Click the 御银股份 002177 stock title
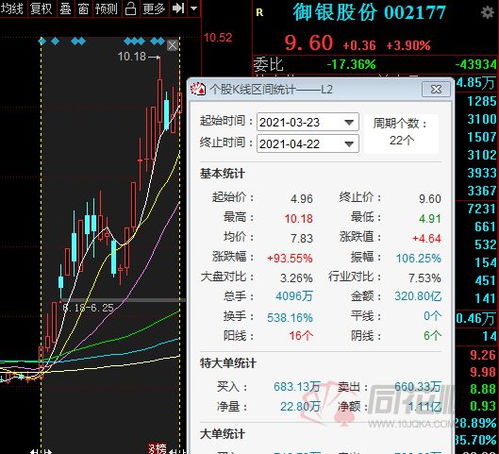 369,13
